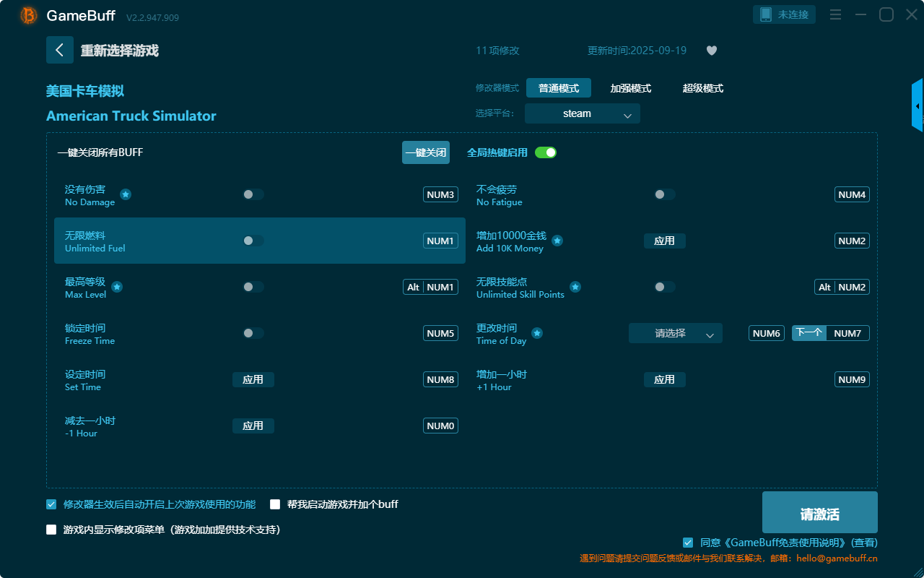Click the hello@gamebuff.cn contact text
This screenshot has height=578, width=924.
(x=837, y=558)
